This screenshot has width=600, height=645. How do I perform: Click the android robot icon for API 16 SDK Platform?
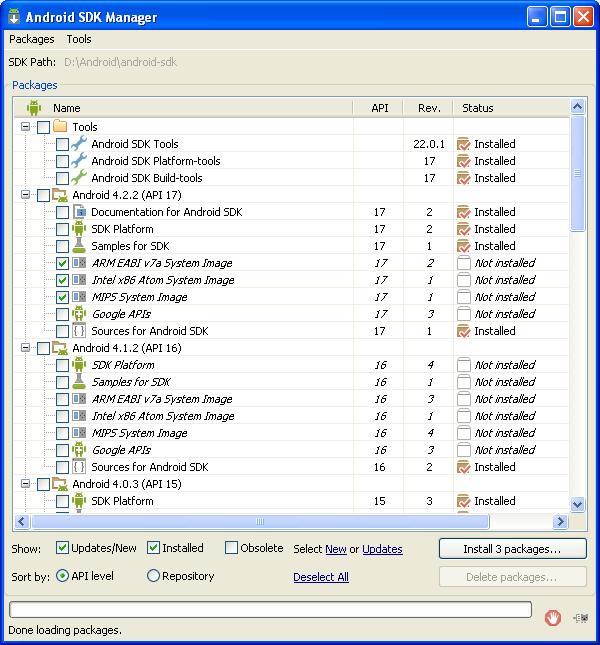[x=79, y=364]
